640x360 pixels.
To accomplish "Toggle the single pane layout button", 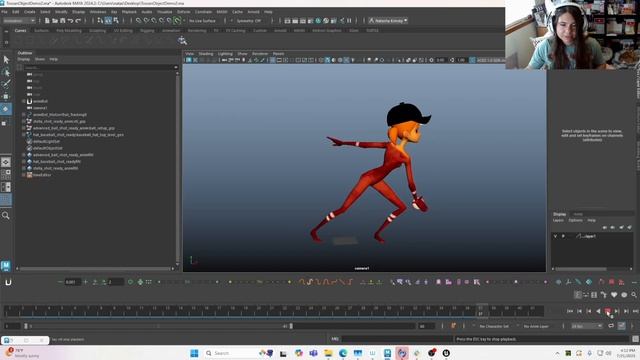I will 6,162.
